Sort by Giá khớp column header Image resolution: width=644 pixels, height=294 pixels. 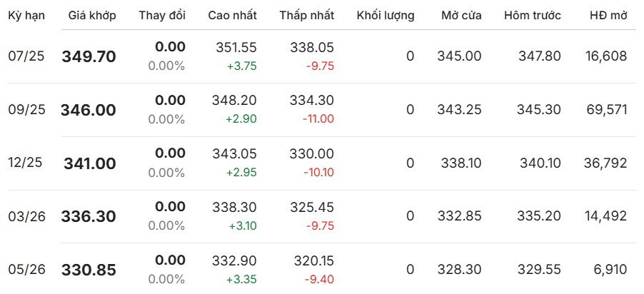pos(92,16)
